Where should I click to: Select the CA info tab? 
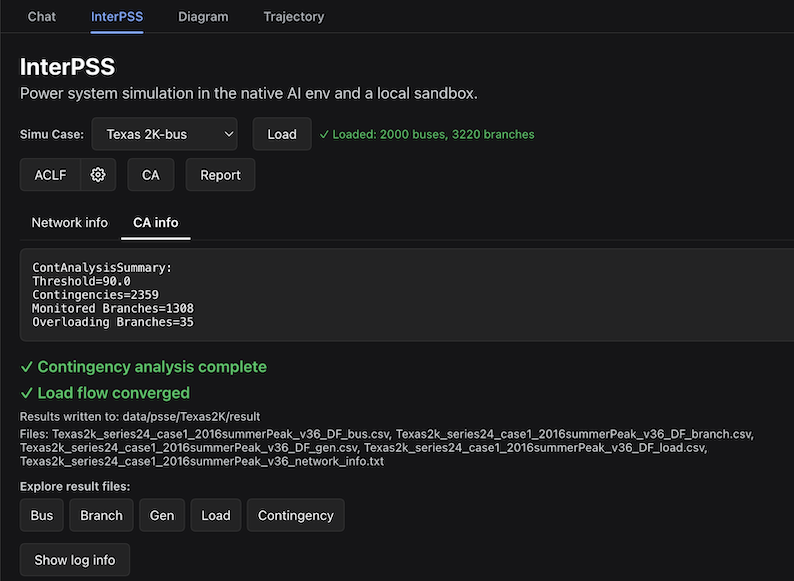click(x=155, y=223)
